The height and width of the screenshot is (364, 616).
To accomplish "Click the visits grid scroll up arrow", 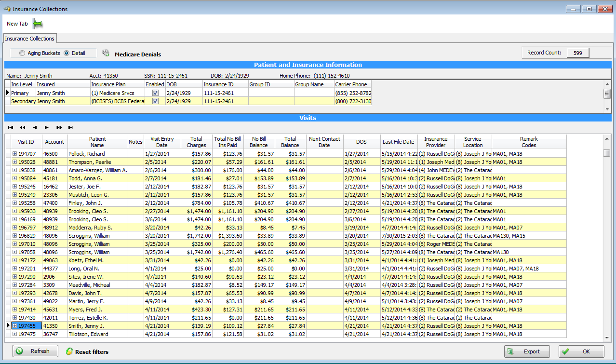I will [607, 139].
